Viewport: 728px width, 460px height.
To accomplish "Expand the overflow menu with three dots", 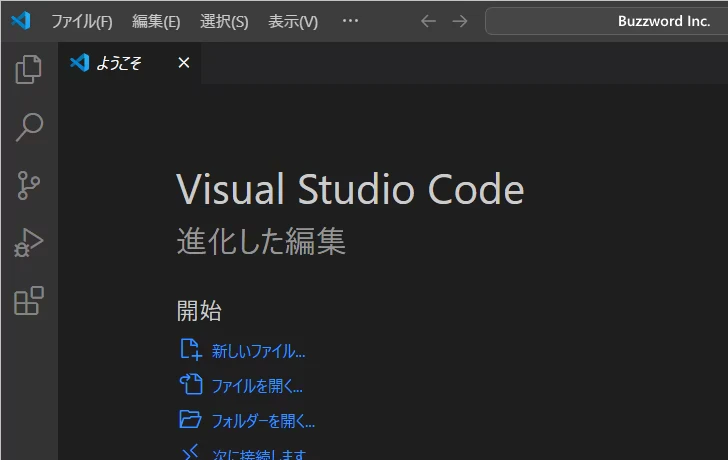I will click(350, 21).
